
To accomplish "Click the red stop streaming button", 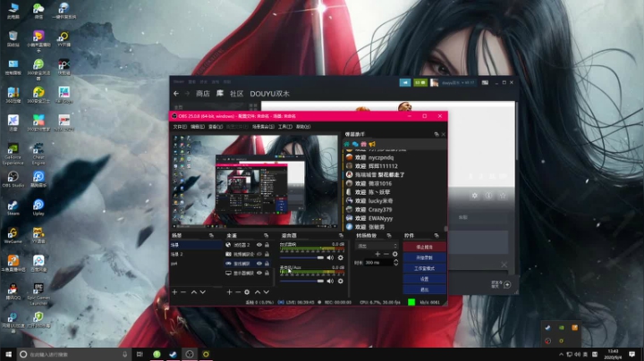I will 424,247.
